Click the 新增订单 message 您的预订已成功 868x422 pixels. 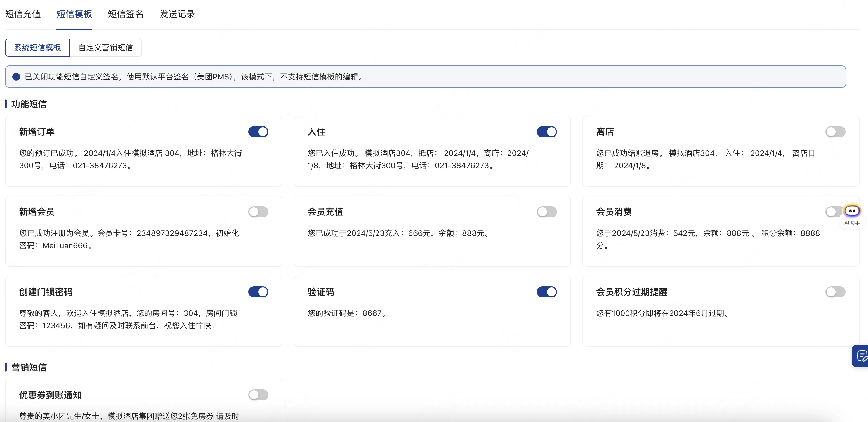coord(130,159)
